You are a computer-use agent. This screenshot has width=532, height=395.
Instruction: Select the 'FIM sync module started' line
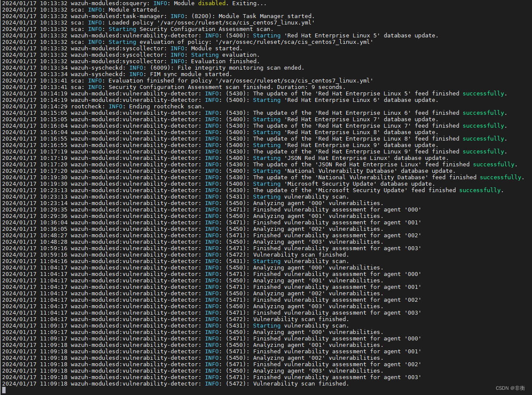tap(117, 74)
